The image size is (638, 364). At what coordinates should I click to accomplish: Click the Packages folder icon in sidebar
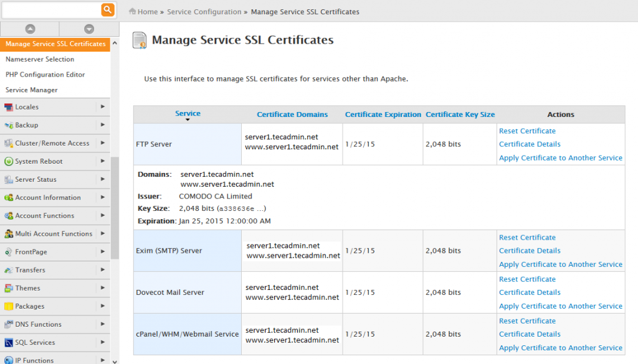click(x=9, y=306)
